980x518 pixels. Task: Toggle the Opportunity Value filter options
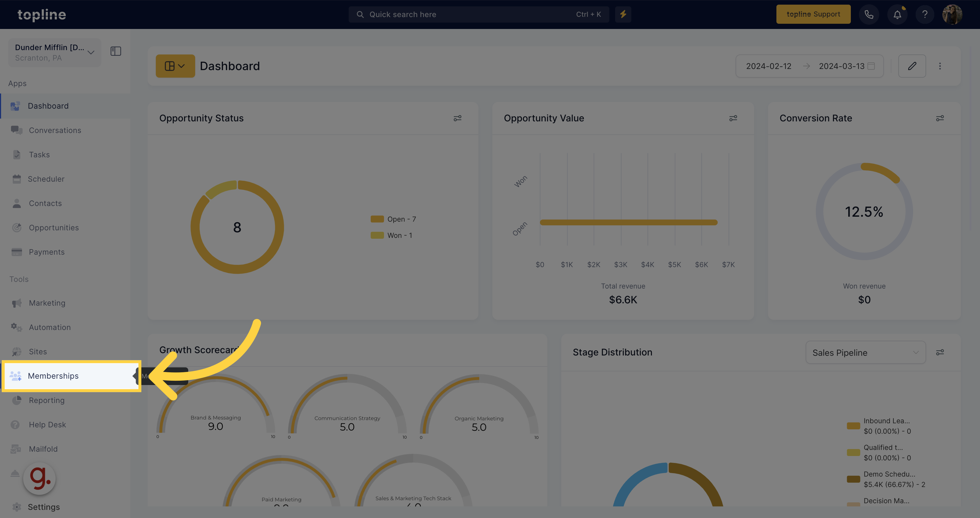tap(733, 118)
